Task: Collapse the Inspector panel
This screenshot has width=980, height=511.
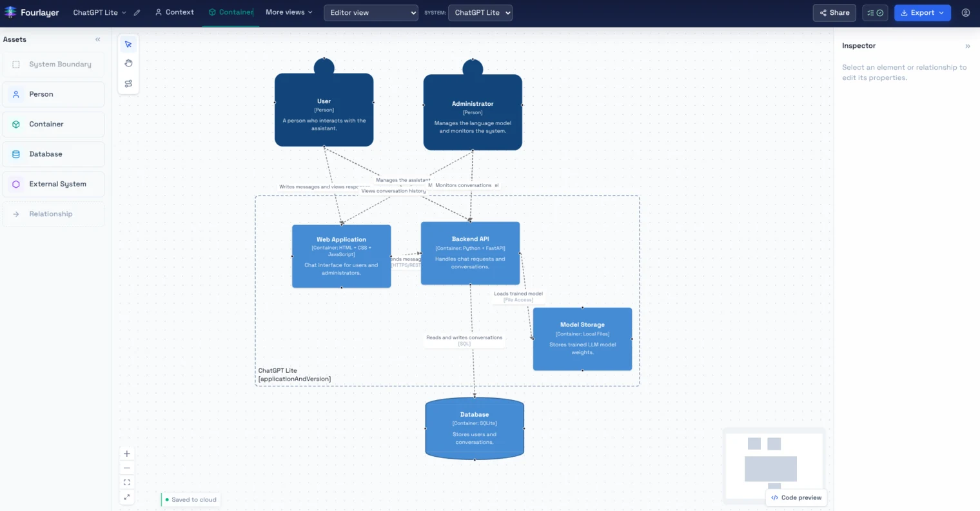Action: (967, 46)
